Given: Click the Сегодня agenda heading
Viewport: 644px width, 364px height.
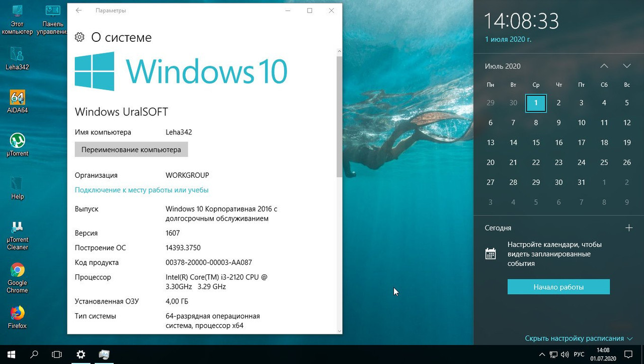Looking at the screenshot, I should point(498,228).
